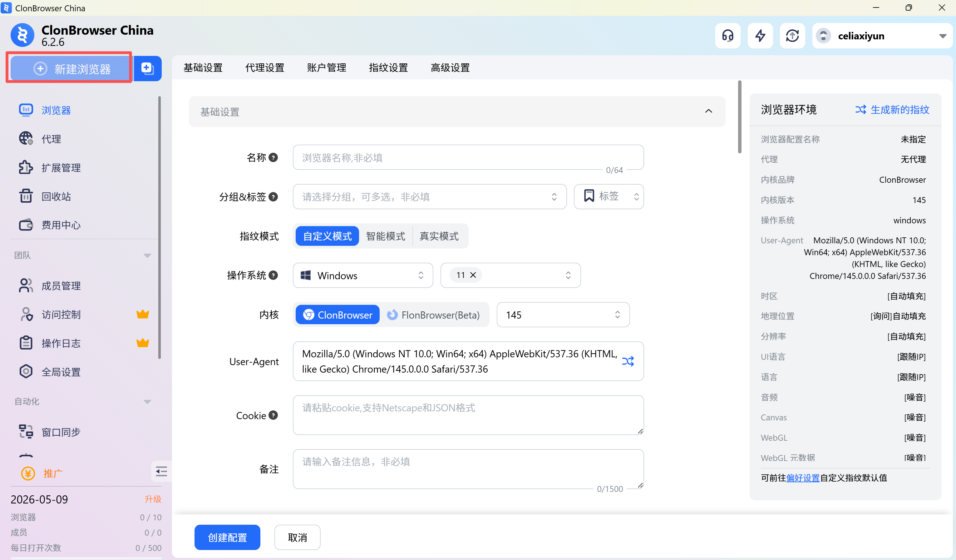Collapse the sidebar with the menu-fold icon
This screenshot has width=956, height=560.
click(161, 472)
